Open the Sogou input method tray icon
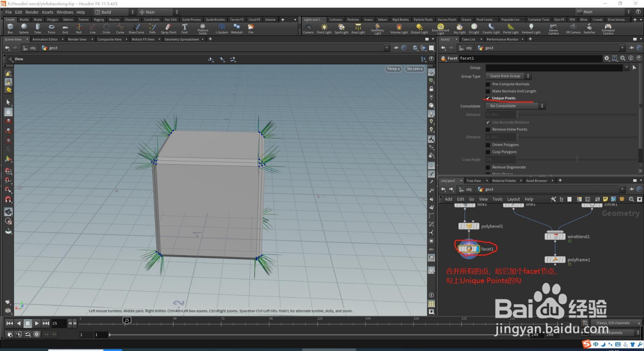The image size is (644, 351). [x=586, y=344]
